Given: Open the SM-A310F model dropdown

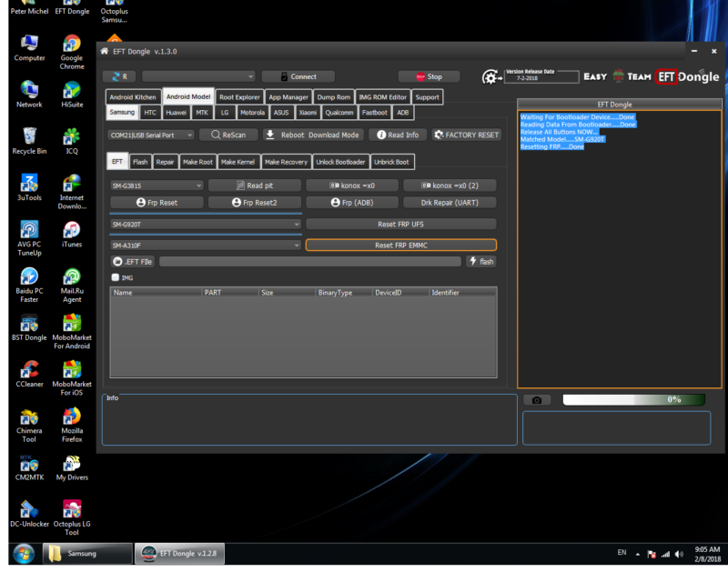Looking at the screenshot, I should (206, 245).
